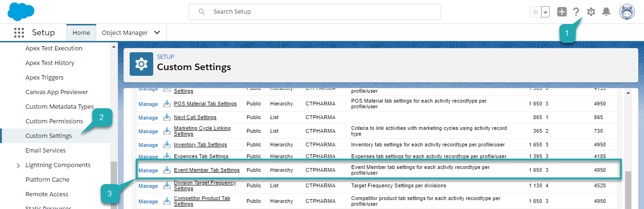Open the App Launcher grid icon
Viewport: 644px width, 209px height.
pyautogui.click(x=19, y=32)
